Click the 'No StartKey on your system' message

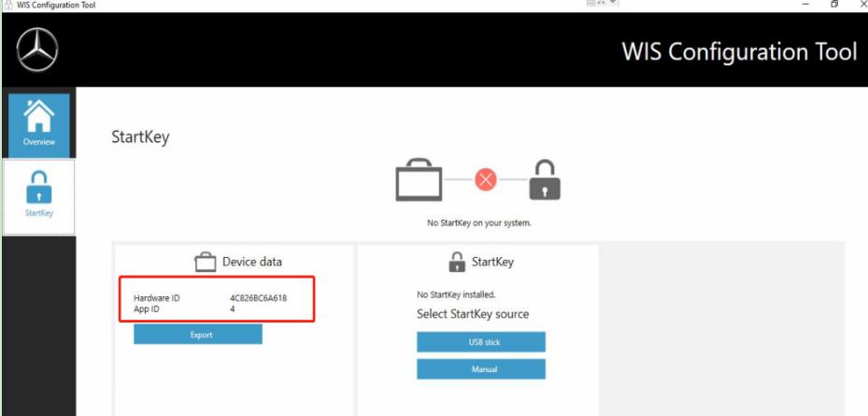coord(478,223)
